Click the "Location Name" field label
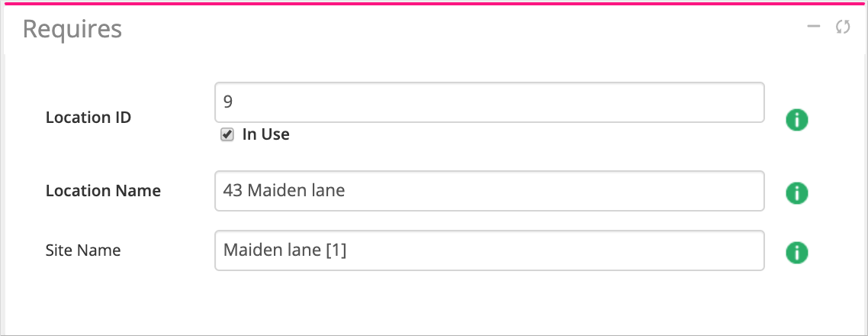 [x=103, y=191]
